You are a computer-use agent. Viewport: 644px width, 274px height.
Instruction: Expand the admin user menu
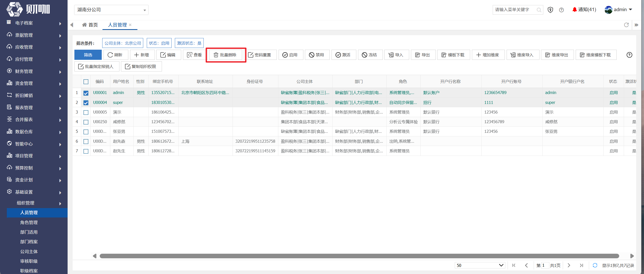618,10
